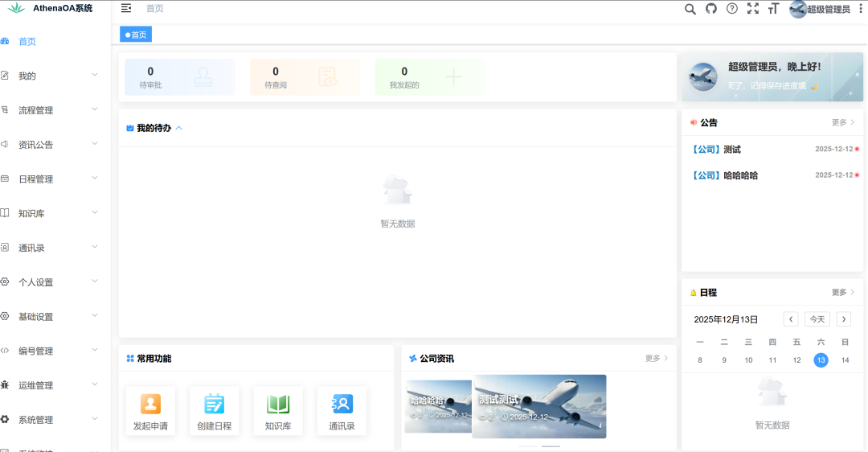Image resolution: width=868 pixels, height=452 pixels.
Task: Click the 首页 dashboard icon in the sidebar
Action: (x=5, y=41)
